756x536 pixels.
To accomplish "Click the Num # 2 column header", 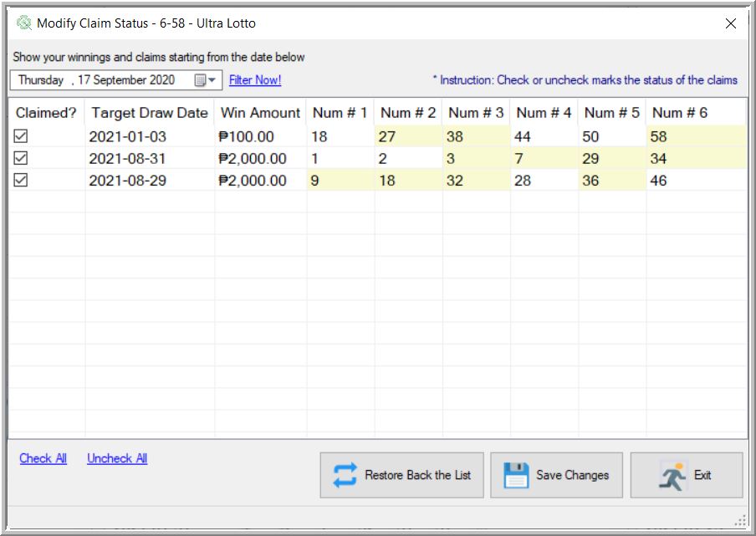I will point(408,113).
